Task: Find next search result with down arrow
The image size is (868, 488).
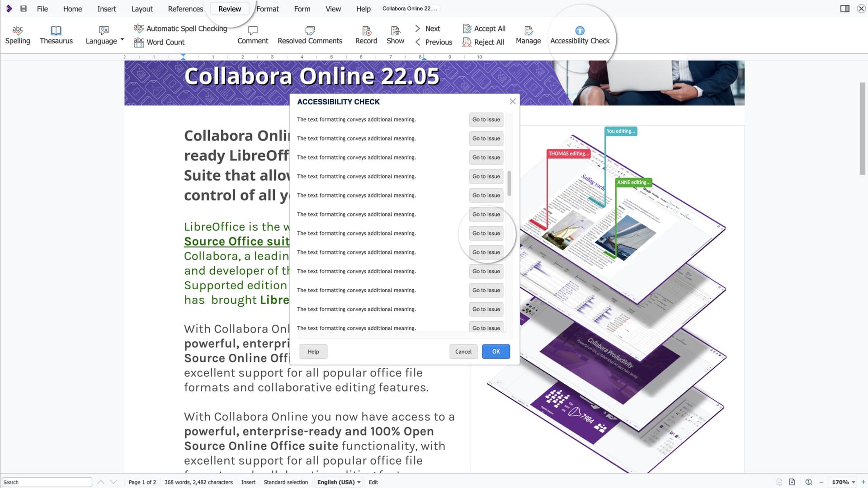Action: click(x=113, y=482)
